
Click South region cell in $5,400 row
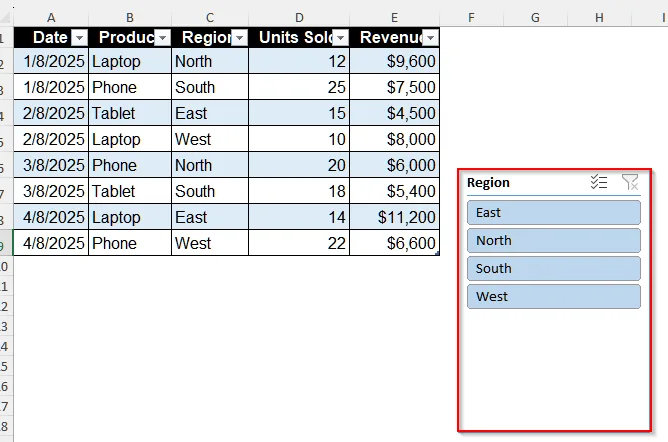point(210,191)
